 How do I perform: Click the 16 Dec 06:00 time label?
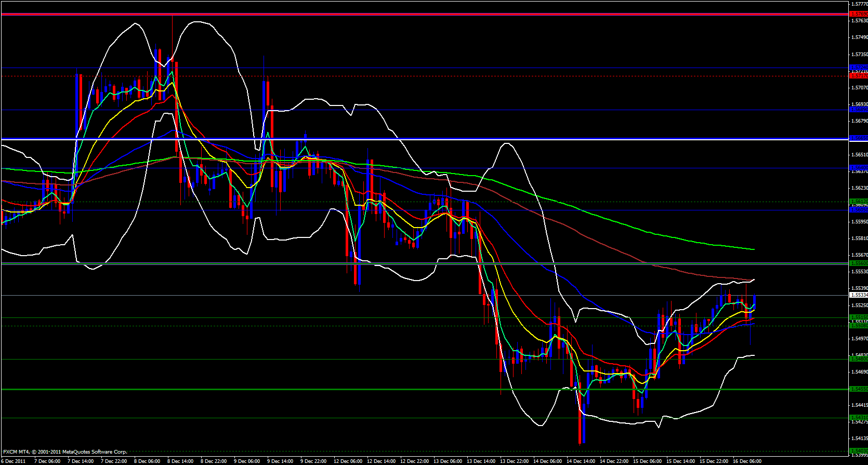coord(747,461)
